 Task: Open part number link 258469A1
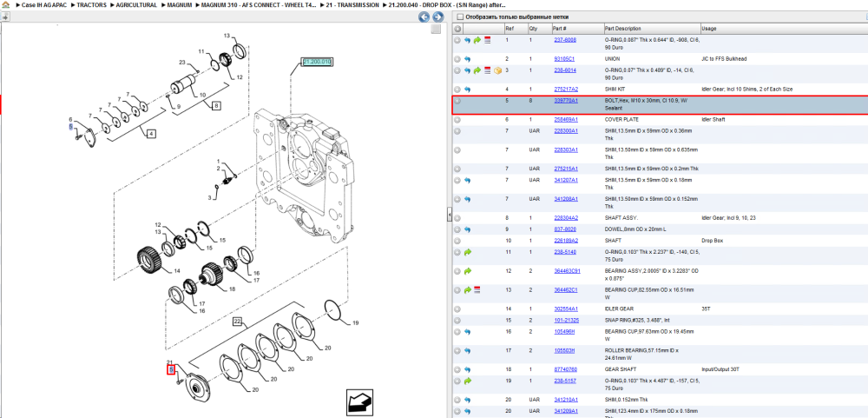[566, 120]
